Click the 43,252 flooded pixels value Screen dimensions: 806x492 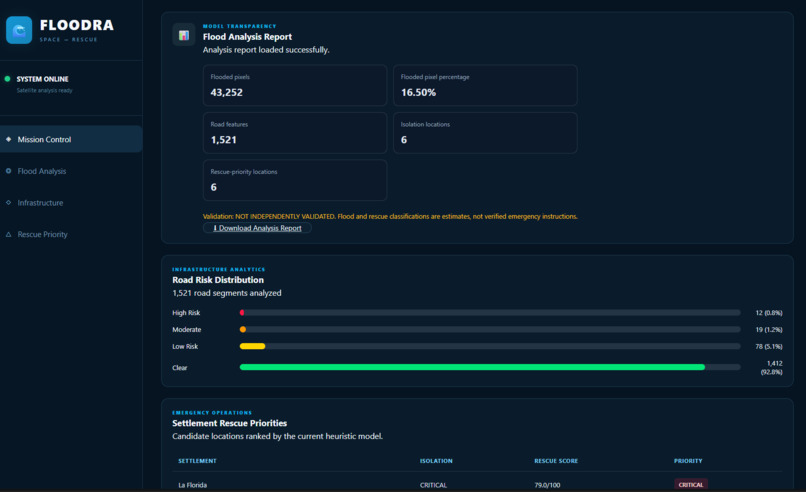click(227, 93)
